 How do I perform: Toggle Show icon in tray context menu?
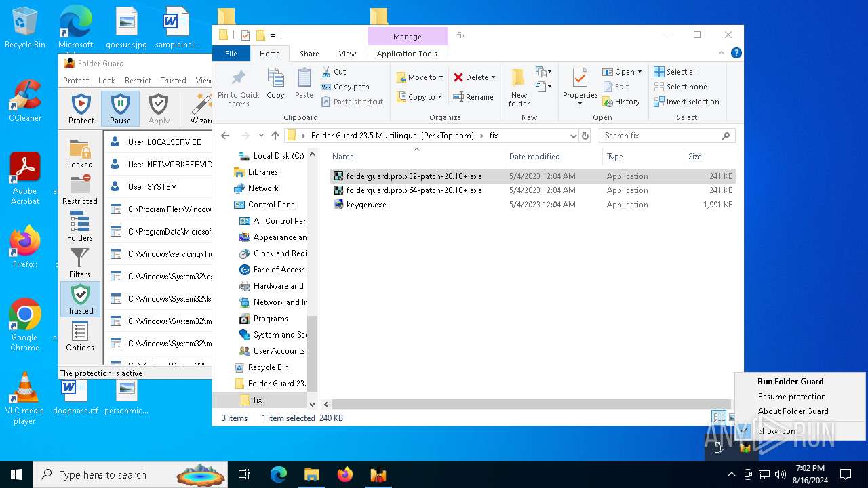pos(800,431)
